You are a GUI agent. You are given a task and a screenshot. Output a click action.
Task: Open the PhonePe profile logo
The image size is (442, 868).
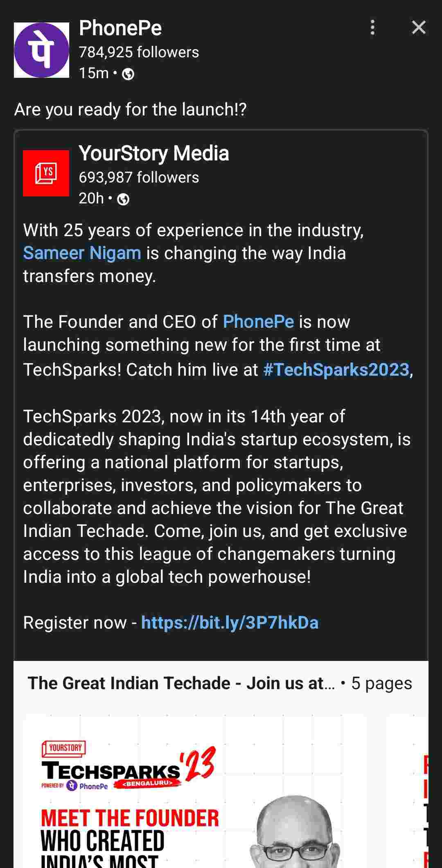pos(41,50)
